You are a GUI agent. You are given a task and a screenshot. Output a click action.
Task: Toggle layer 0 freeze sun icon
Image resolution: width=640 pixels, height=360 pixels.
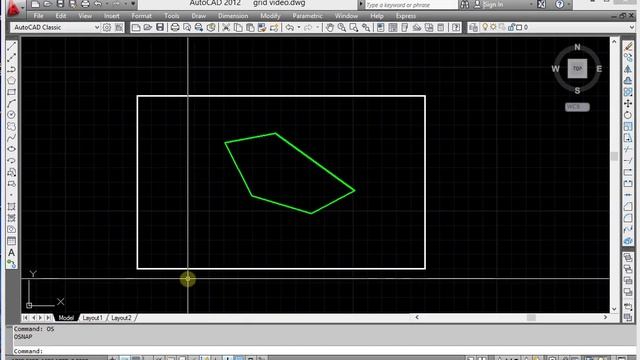point(493,27)
